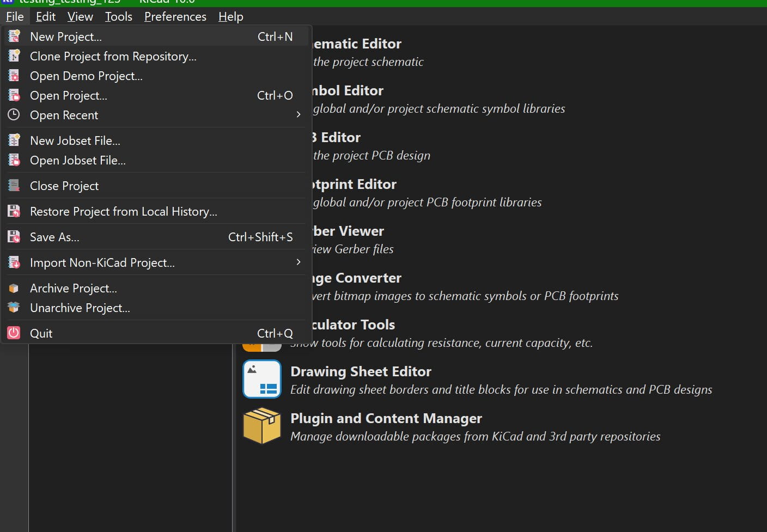The height and width of the screenshot is (532, 767).
Task: Open the Help menu
Action: coord(230,17)
